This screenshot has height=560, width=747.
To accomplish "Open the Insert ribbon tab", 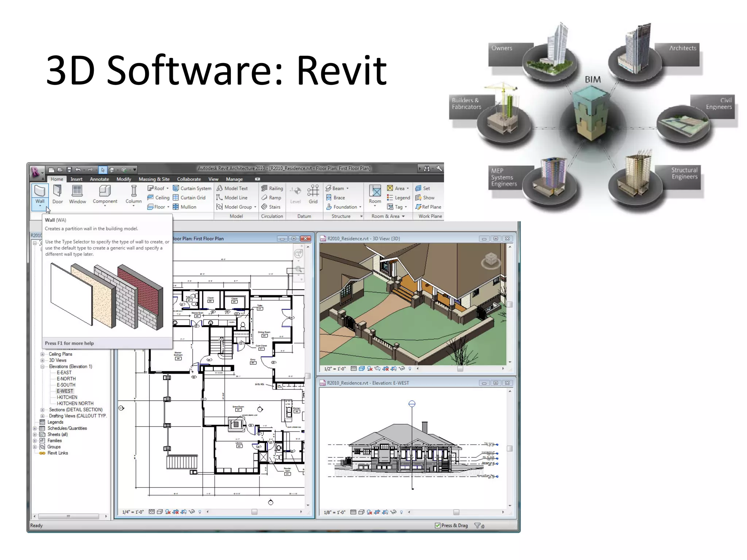I will [76, 179].
